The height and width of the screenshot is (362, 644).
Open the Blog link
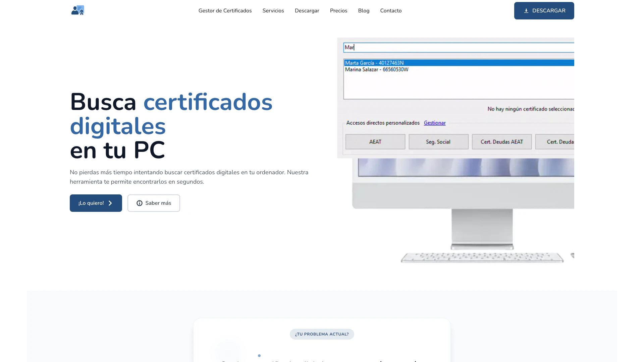364,11
